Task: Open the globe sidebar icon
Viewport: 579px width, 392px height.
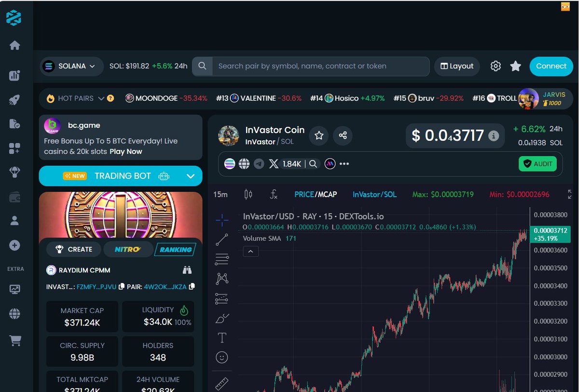Action: (x=14, y=314)
